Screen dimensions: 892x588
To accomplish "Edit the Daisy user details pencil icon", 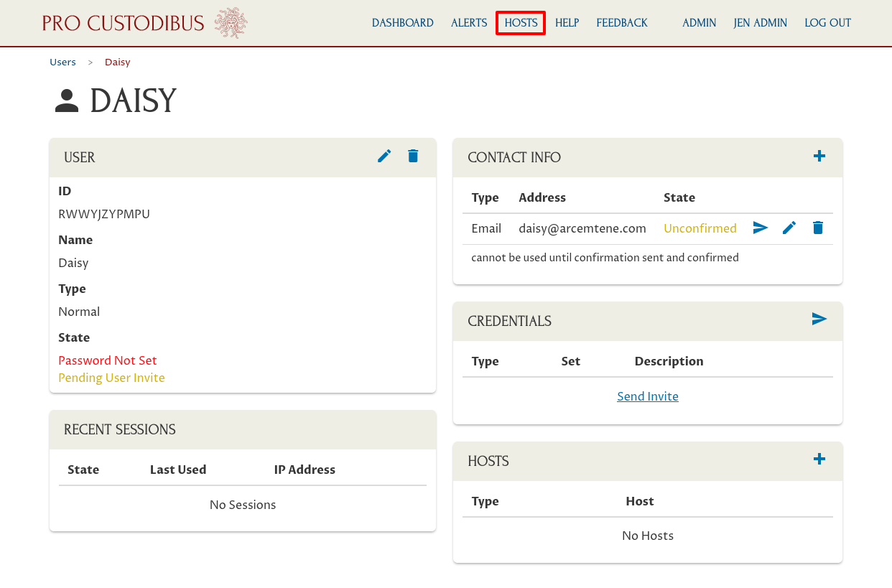I will [384, 156].
